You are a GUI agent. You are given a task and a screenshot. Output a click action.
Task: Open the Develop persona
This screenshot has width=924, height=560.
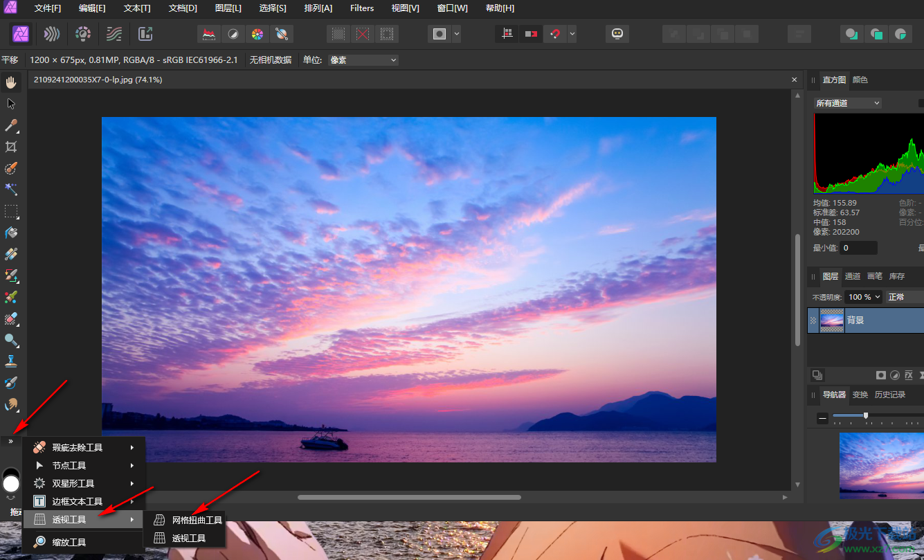coord(83,33)
